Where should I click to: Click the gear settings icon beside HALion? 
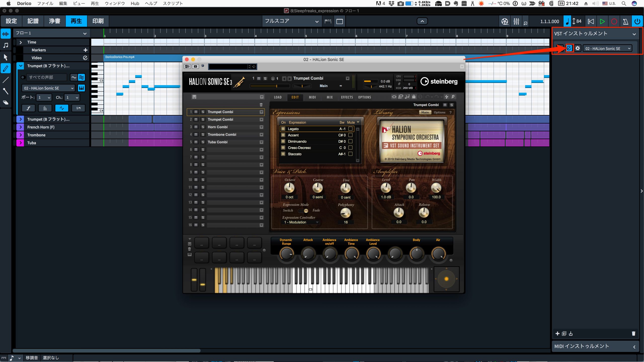pyautogui.click(x=578, y=48)
